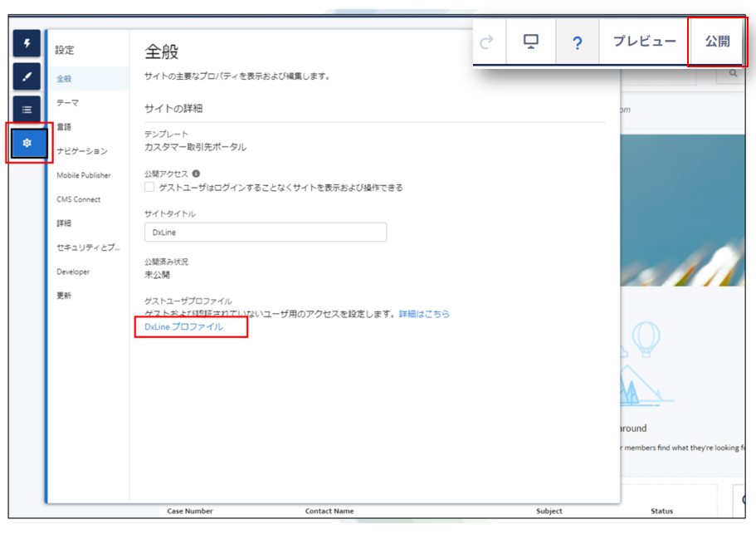Click the Settings gear icon
Viewport: 756px width, 539px height.
(x=27, y=143)
